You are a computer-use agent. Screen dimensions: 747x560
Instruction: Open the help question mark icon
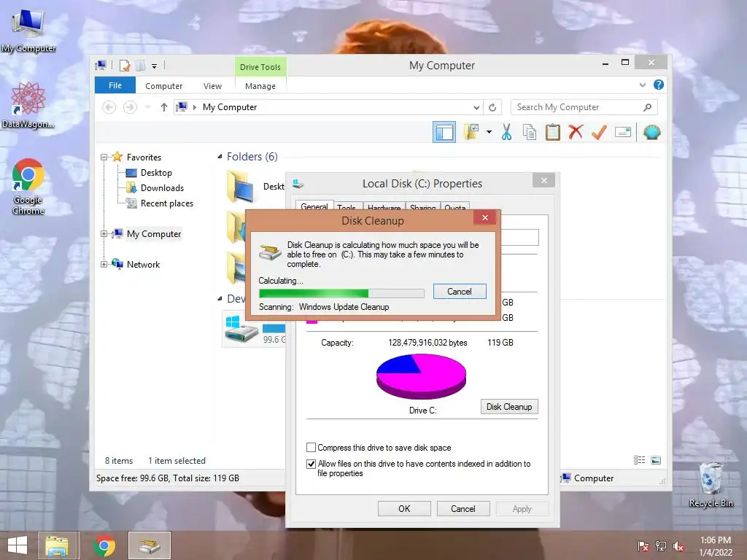(659, 85)
